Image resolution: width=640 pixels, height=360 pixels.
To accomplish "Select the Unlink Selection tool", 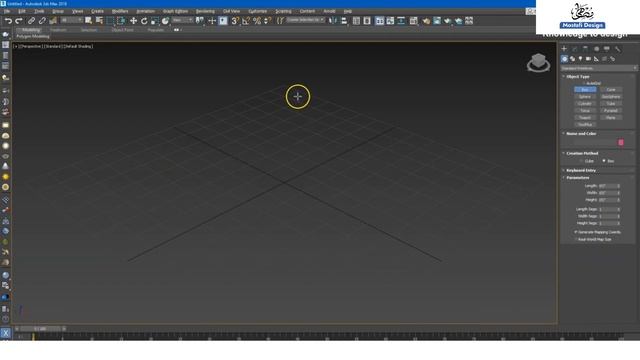I will [x=42, y=21].
